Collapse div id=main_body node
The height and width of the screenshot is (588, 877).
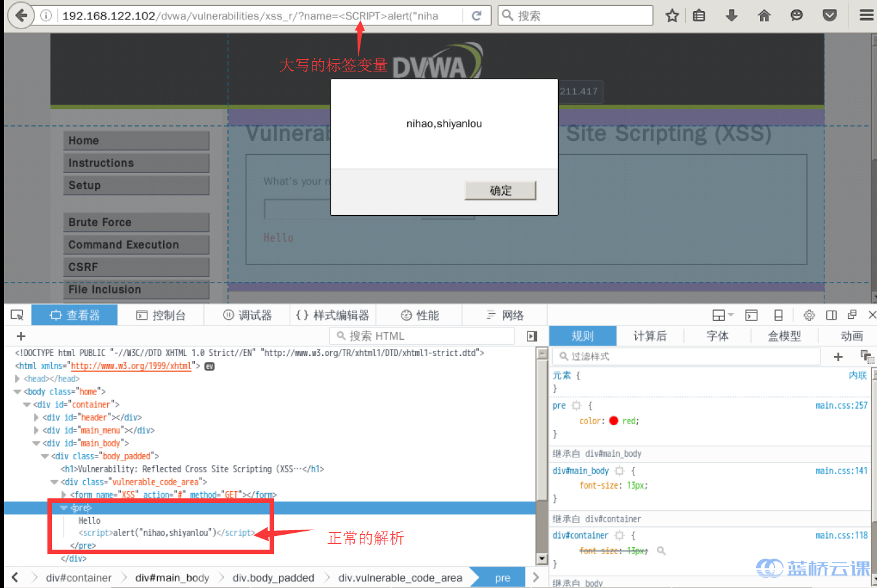[36, 444]
